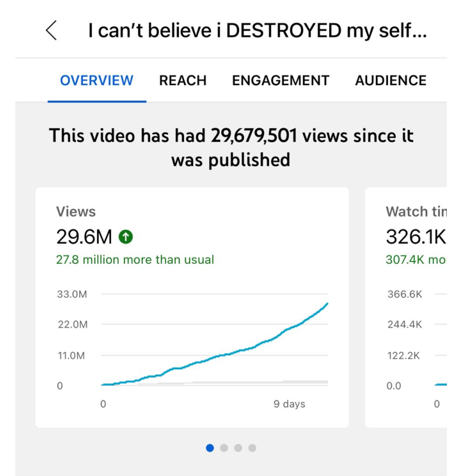Select the first blue pagination dot
This screenshot has width=472, height=476.
point(210,448)
